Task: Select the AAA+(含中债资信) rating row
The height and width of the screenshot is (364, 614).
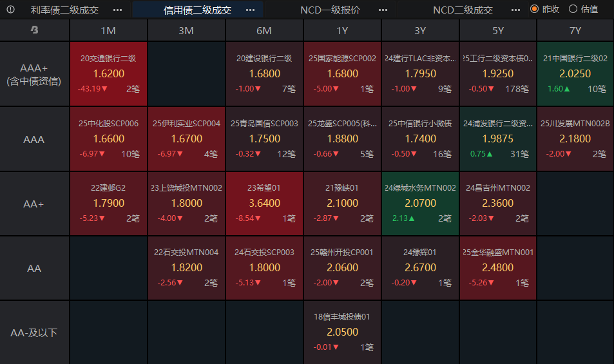Action: pos(34,74)
